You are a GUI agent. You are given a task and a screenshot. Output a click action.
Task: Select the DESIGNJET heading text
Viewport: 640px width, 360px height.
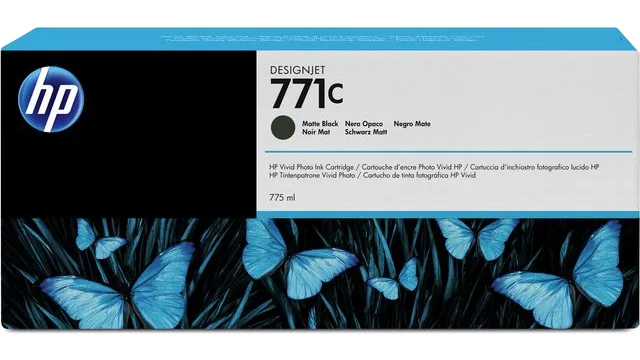[x=298, y=71]
